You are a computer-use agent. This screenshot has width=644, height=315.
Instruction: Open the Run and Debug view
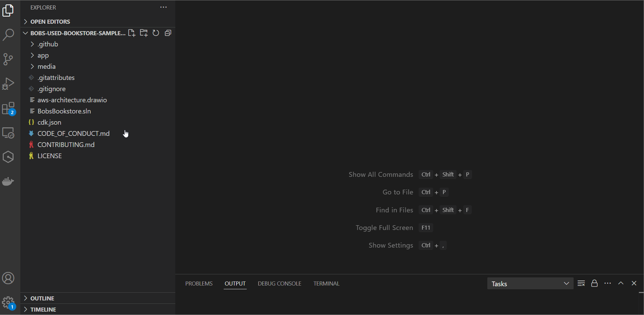pos(8,84)
